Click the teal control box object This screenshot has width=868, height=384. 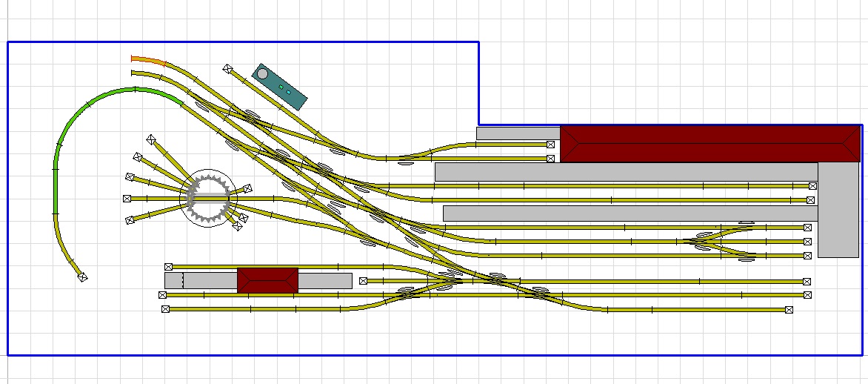(279, 87)
